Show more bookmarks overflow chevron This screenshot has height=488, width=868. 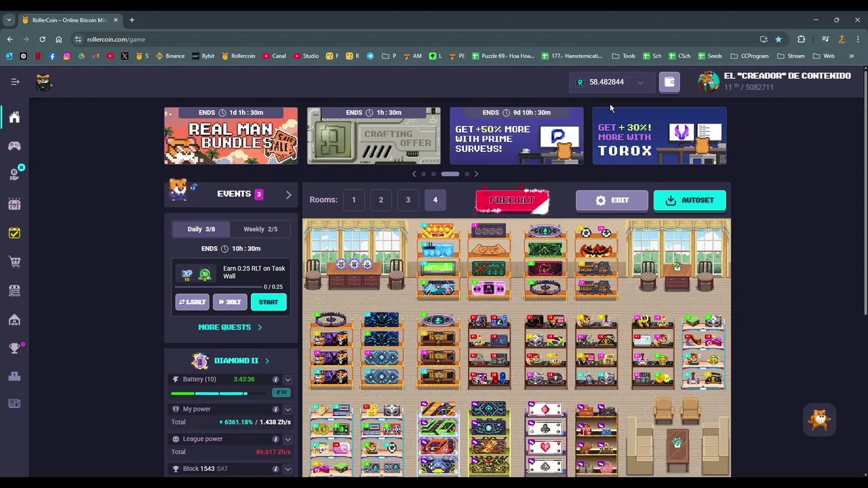(852, 56)
